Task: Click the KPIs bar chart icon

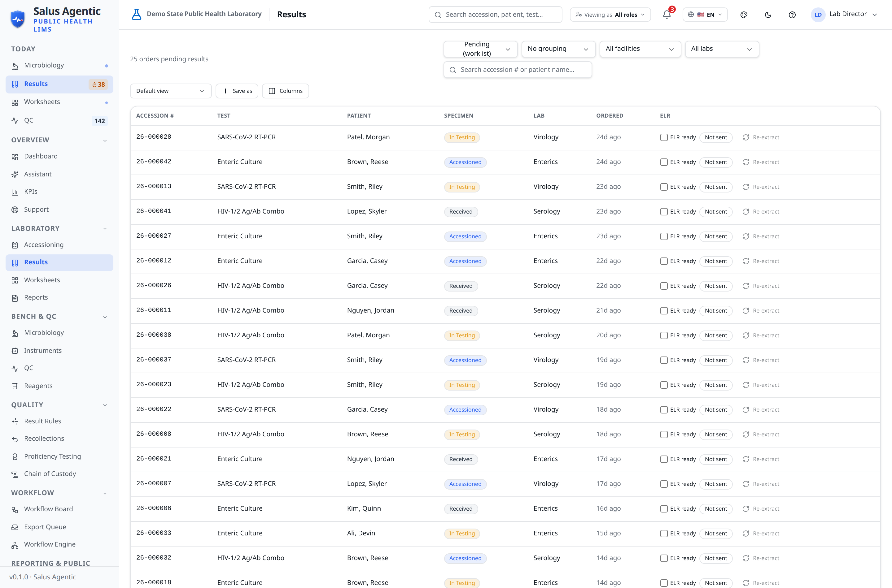Action: [15, 192]
